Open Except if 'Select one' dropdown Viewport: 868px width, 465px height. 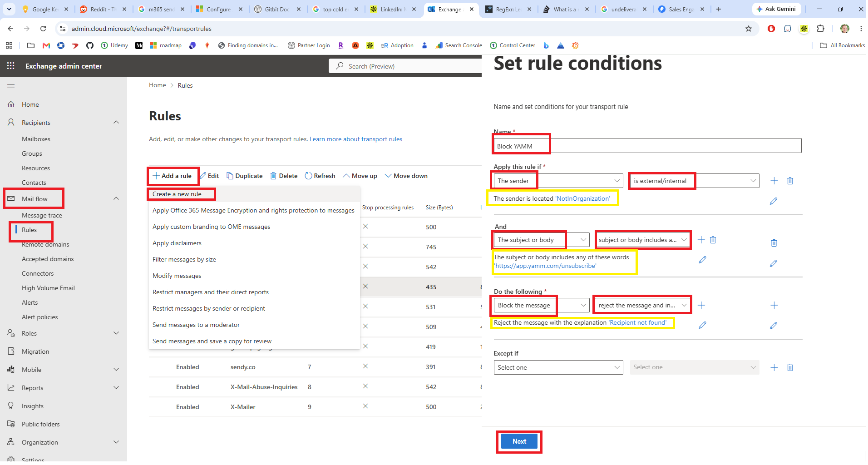point(558,367)
